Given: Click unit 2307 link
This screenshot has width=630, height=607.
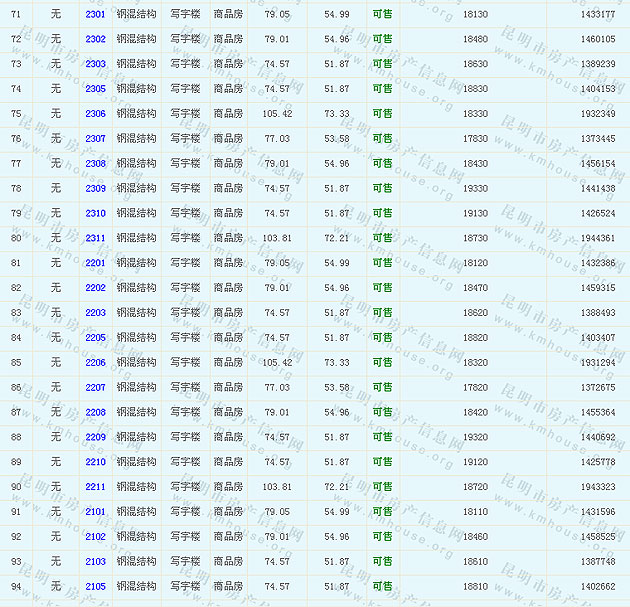Looking at the screenshot, I should [95, 139].
